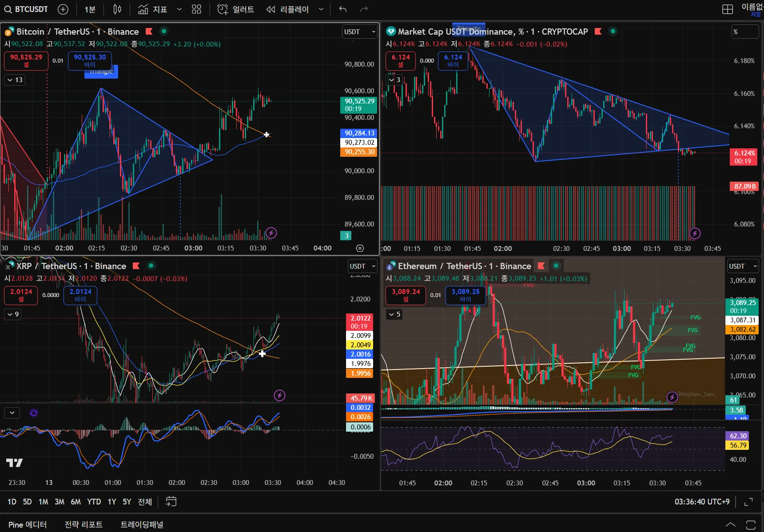The width and height of the screenshot is (764, 532).
Task: Click the add symbol plus icon
Action: [63, 9]
